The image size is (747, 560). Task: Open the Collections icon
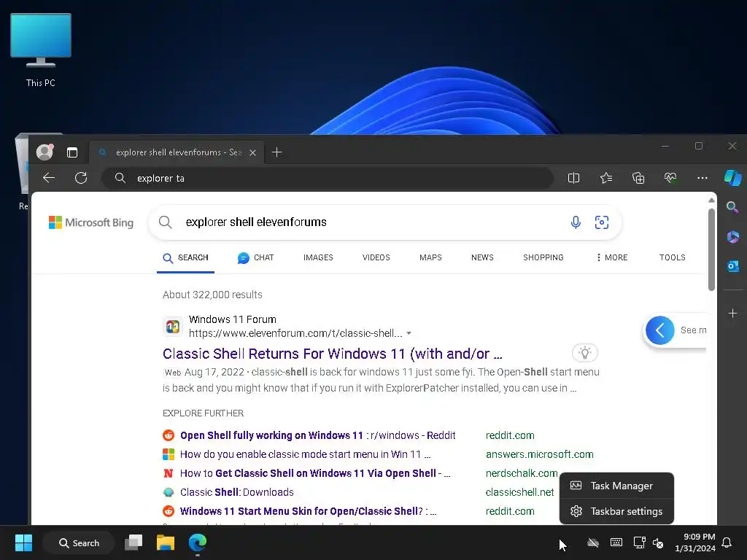pos(638,178)
